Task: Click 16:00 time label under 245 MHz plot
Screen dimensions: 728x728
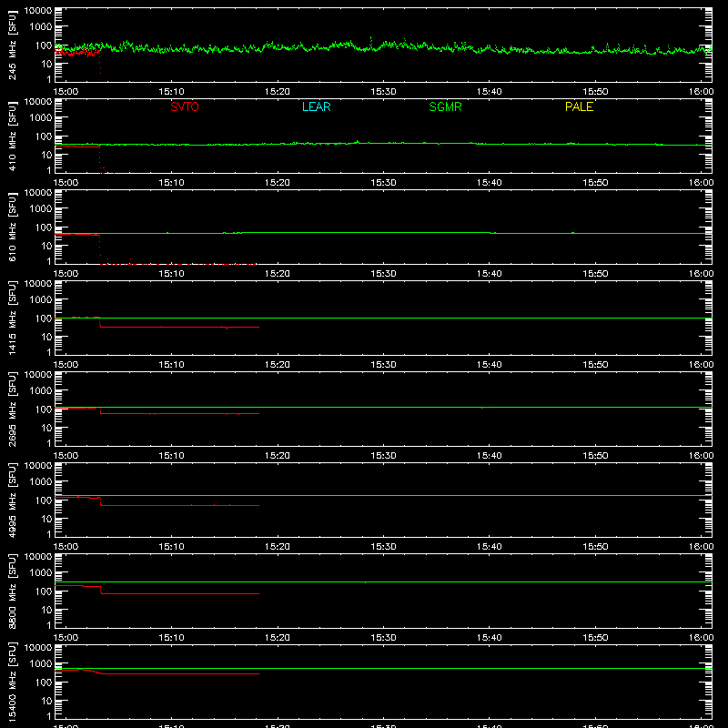Action: (701, 92)
